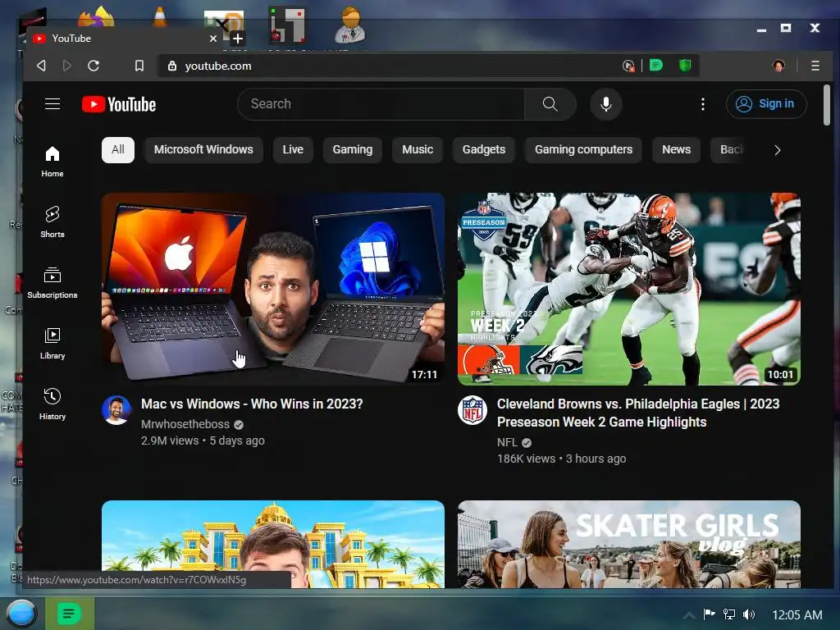Reload the page

(94, 66)
